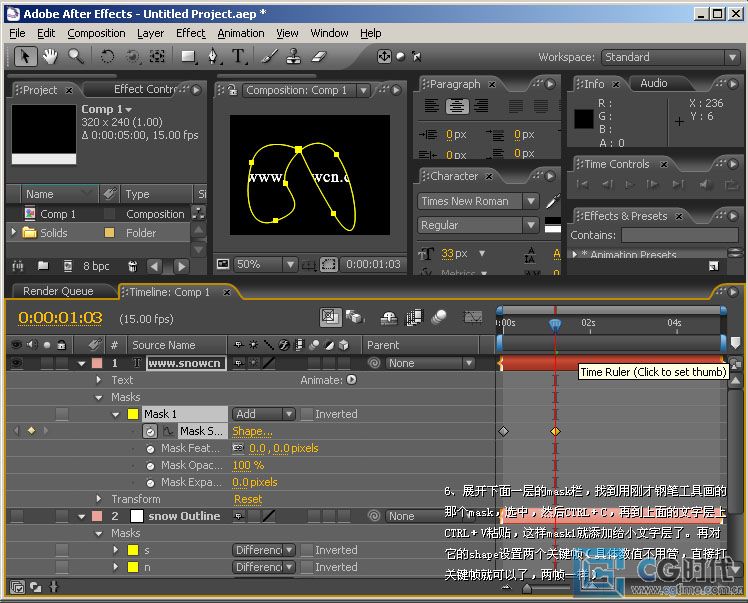
Task: Open the Regular font style dropdown
Action: 478,225
